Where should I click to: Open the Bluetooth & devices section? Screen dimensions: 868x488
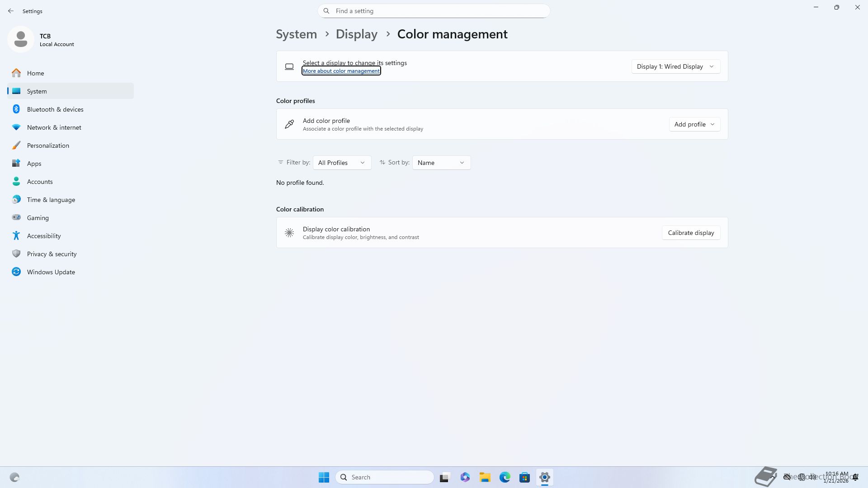coord(55,109)
